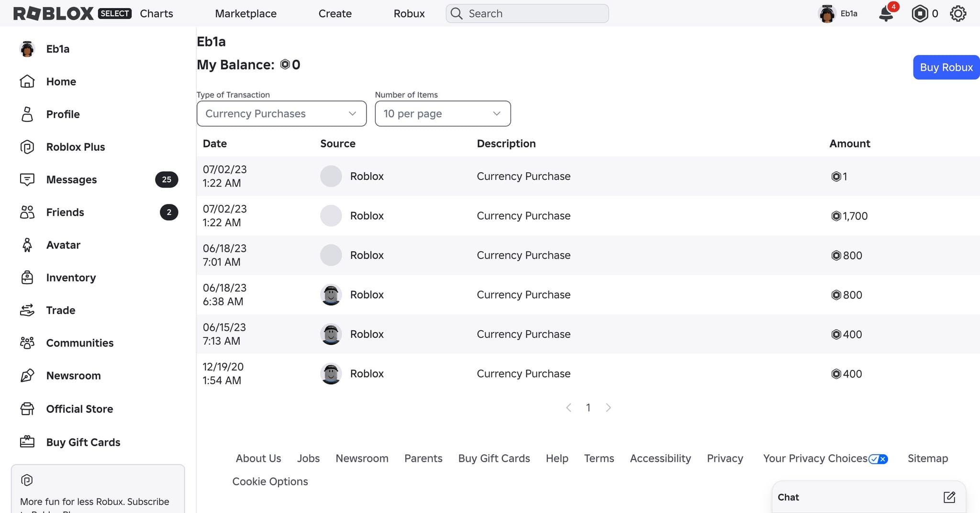Click the Communities group icon in sidebar
The image size is (980, 513).
pos(27,343)
